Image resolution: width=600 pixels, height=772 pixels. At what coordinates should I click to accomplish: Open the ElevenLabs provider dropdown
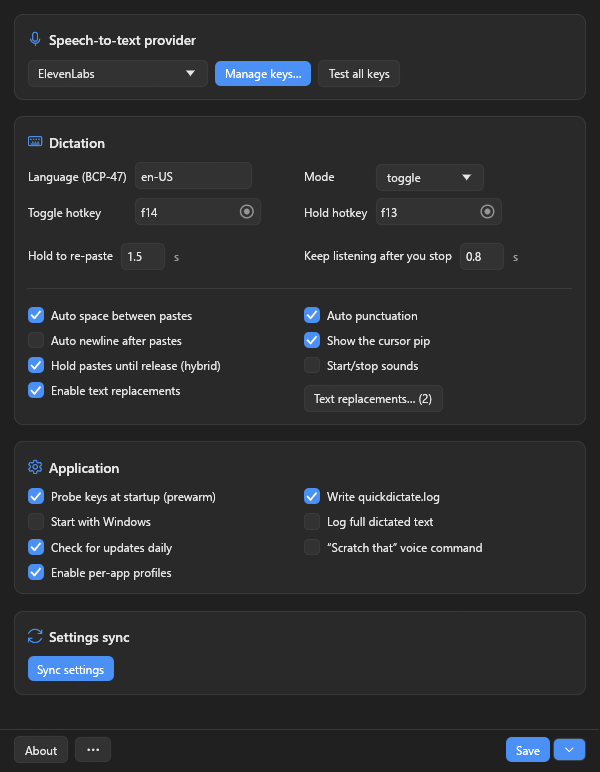118,74
